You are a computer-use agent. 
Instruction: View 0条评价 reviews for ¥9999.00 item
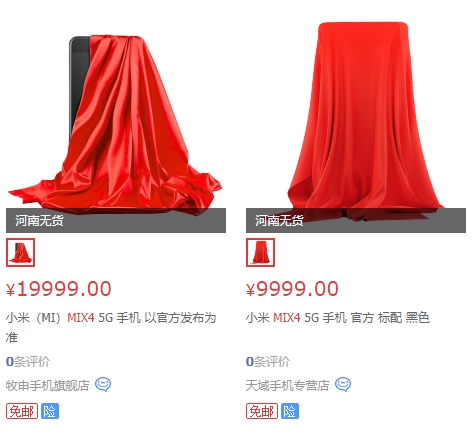point(268,362)
